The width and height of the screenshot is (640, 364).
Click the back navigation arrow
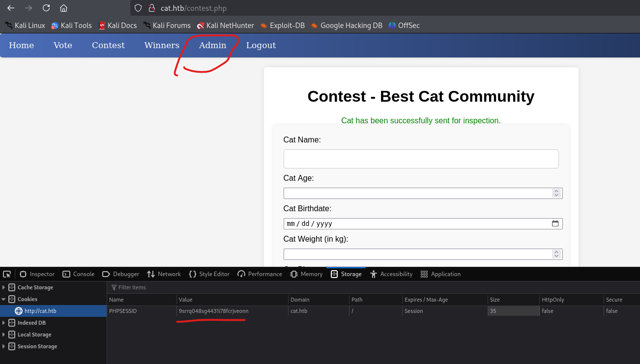tap(11, 8)
